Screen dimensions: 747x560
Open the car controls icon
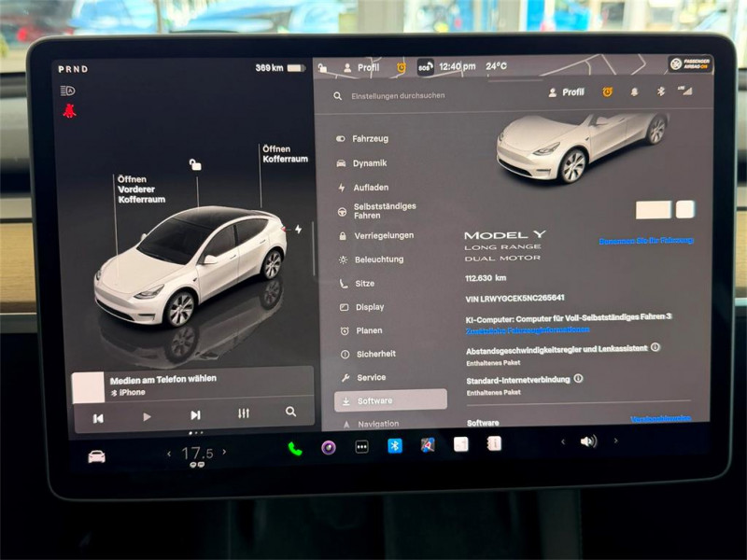[x=97, y=456]
